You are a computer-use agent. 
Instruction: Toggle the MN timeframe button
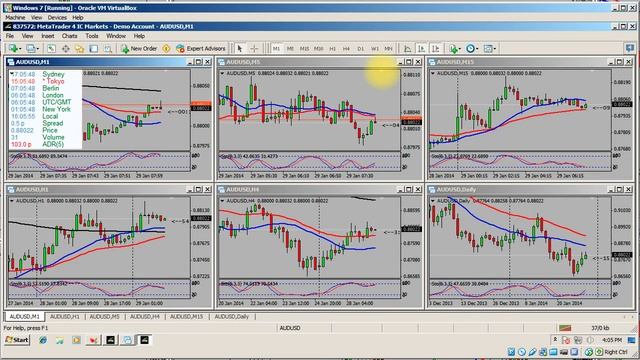389,49
